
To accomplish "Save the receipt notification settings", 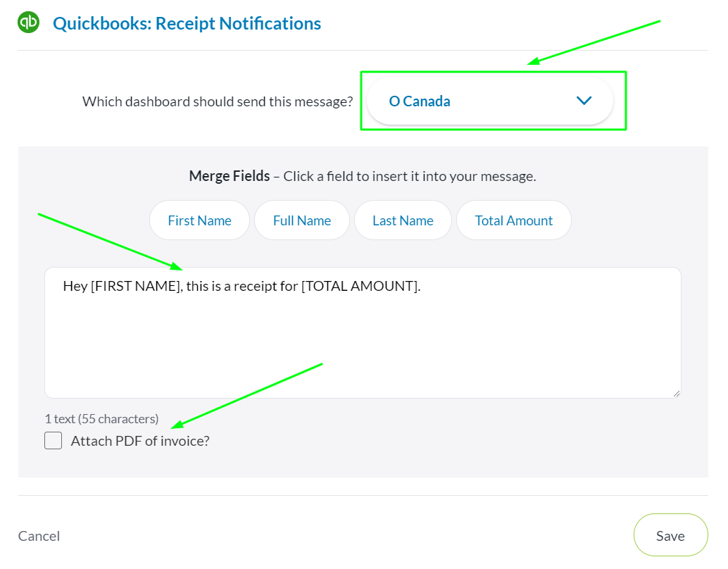I will pos(670,535).
